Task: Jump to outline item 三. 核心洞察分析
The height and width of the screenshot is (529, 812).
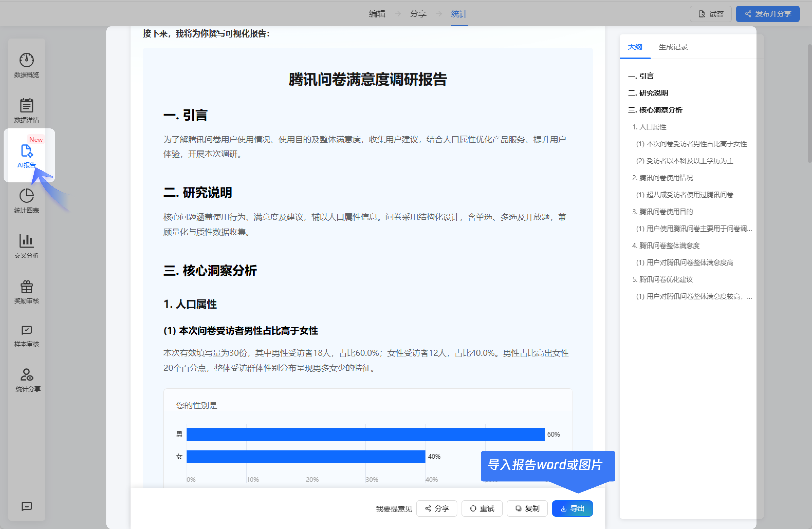Action: coord(655,110)
